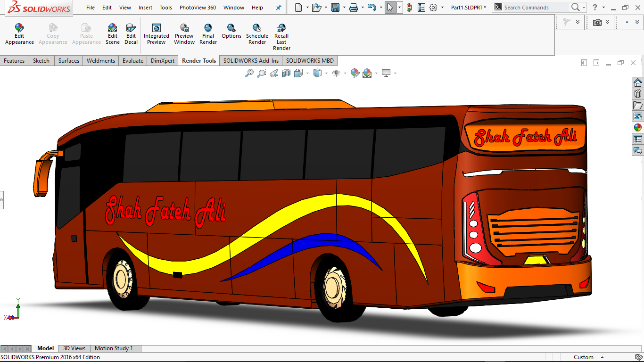Select the Zoom to Area tool
Image resolution: width=644 pixels, height=362 pixels.
(262, 73)
